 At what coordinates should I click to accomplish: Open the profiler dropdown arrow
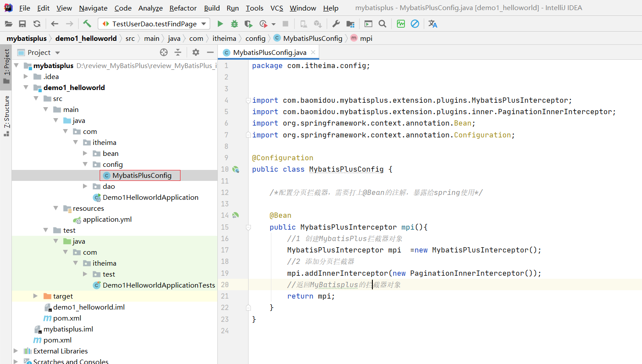click(x=274, y=24)
